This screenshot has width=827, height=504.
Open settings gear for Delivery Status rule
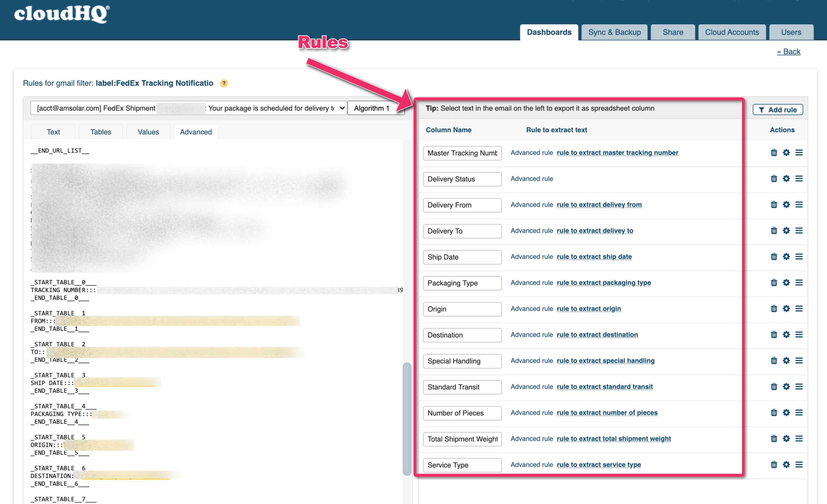tap(786, 179)
